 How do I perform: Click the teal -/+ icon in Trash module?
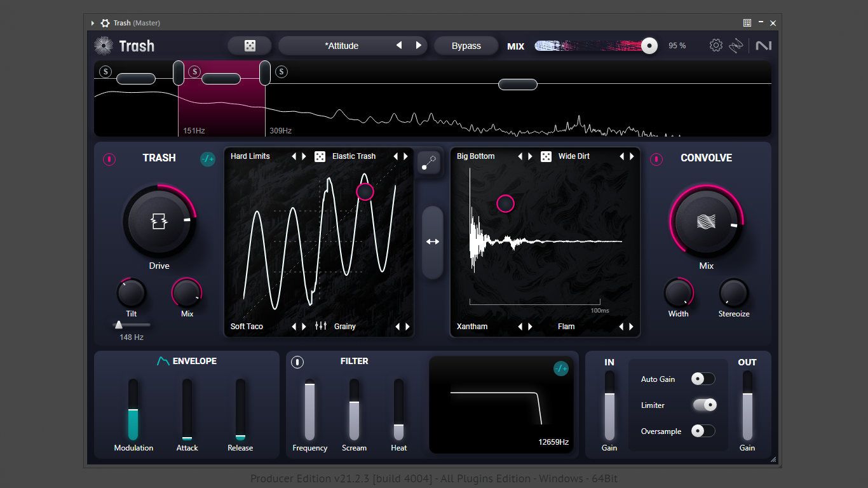[208, 159]
